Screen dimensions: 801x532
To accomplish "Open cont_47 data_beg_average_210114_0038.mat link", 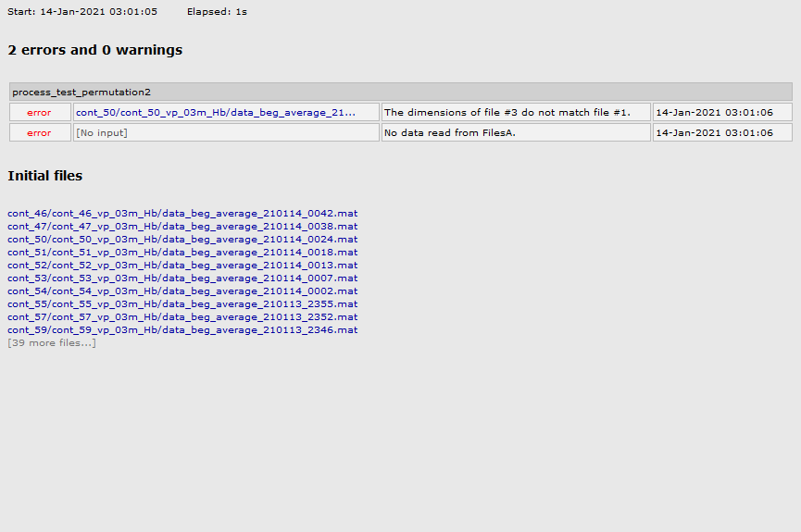I will click(x=182, y=226).
